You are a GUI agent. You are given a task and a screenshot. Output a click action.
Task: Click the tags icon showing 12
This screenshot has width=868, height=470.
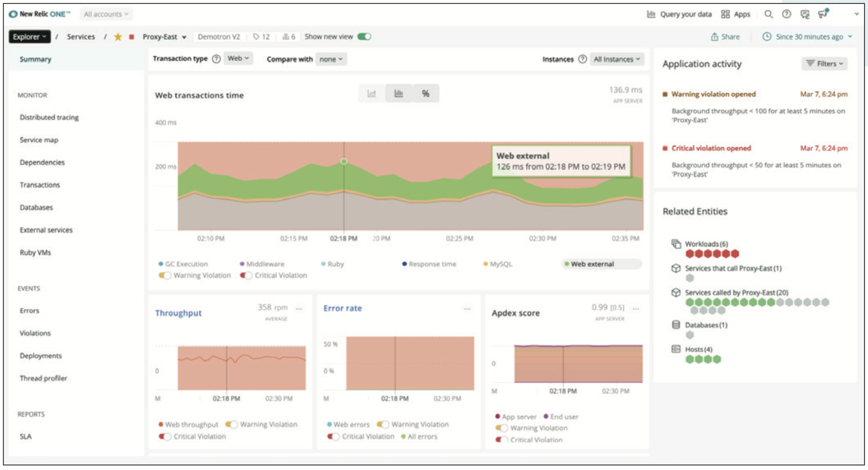click(256, 37)
